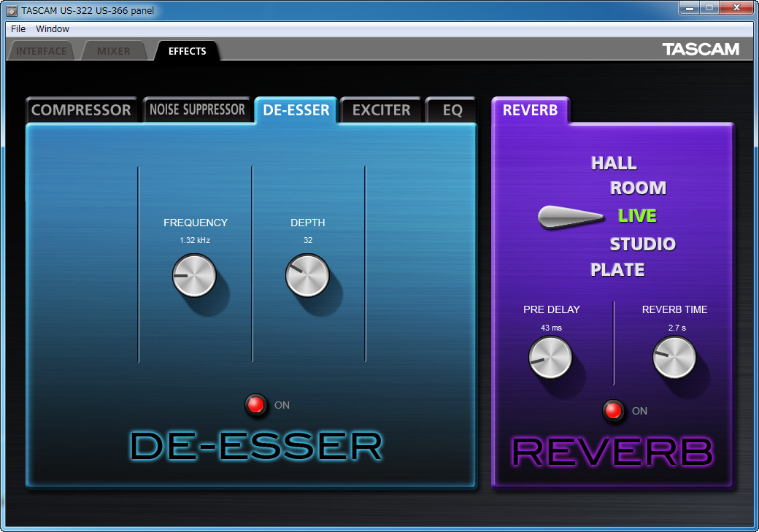Image resolution: width=759 pixels, height=532 pixels.
Task: Click the De-Esser FREQUENCY knob
Action: [194, 275]
